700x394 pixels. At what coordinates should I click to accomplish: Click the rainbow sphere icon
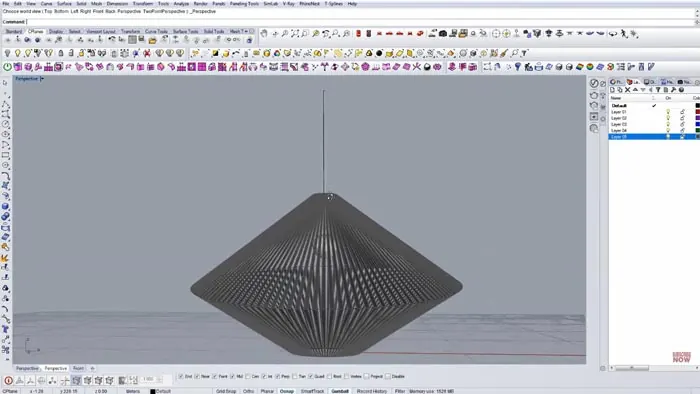pos(590,67)
